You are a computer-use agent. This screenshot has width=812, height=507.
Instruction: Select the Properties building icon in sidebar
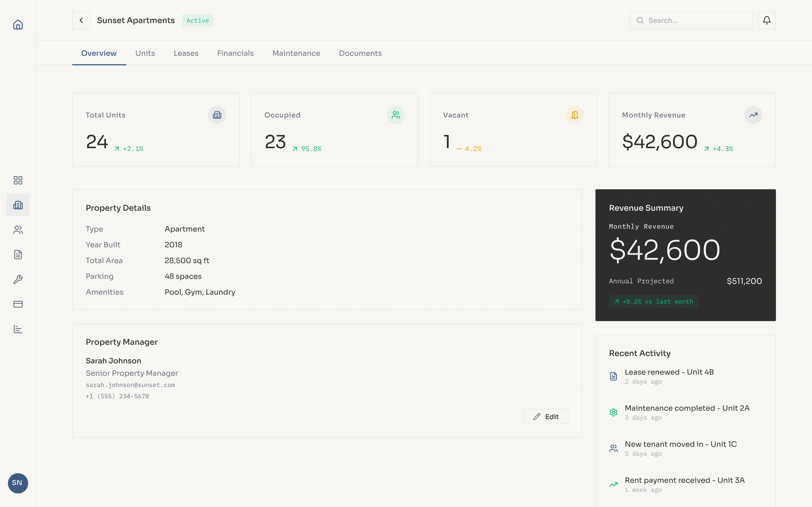18,205
